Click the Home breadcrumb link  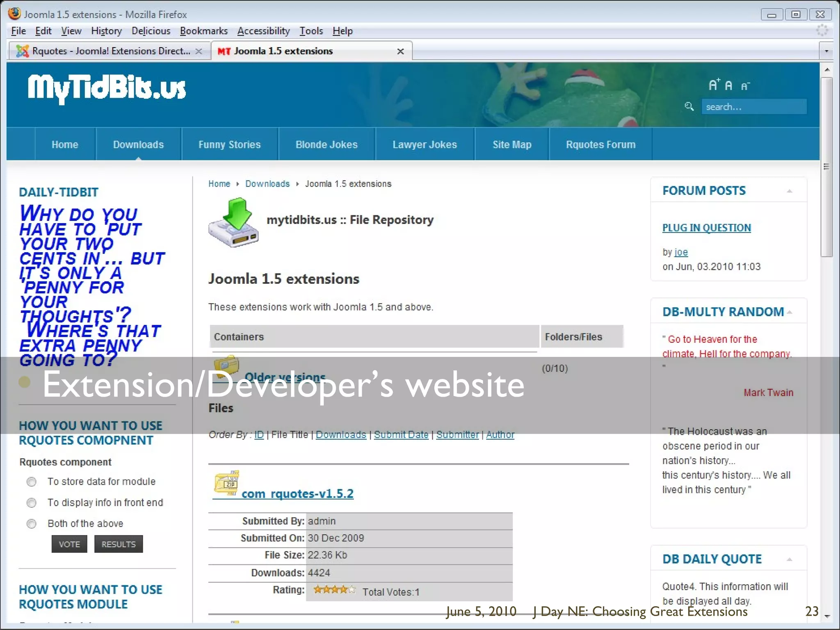tap(219, 184)
